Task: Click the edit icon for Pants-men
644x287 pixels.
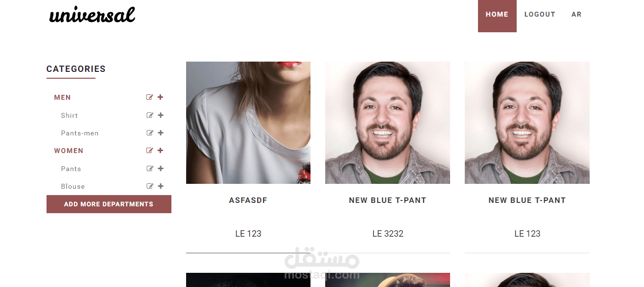Action: 150,133
